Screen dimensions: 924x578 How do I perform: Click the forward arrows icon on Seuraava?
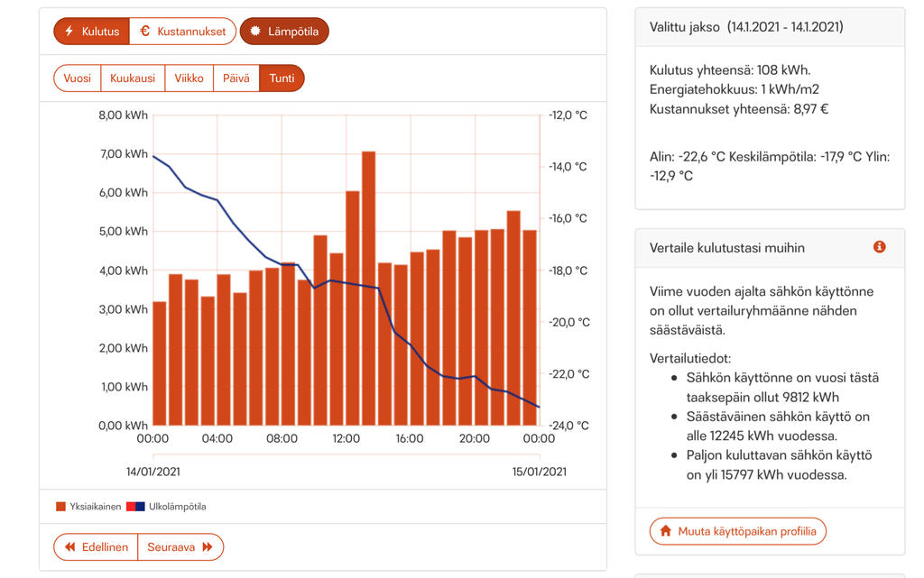click(208, 547)
